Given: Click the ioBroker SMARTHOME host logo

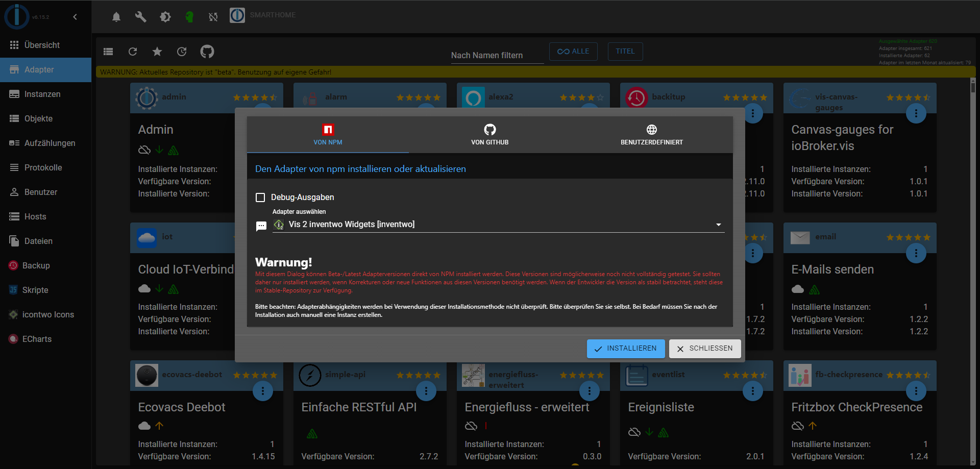Looking at the screenshot, I should click(x=237, y=15).
